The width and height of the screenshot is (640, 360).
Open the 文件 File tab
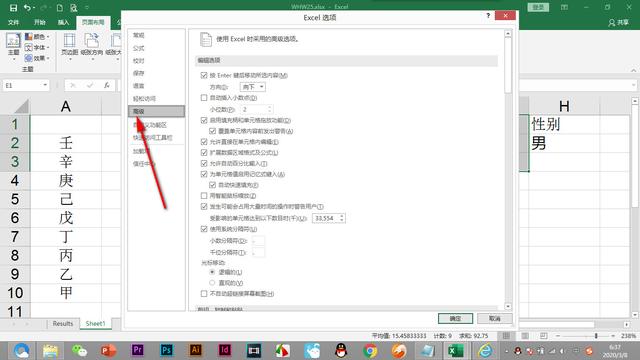point(13,22)
